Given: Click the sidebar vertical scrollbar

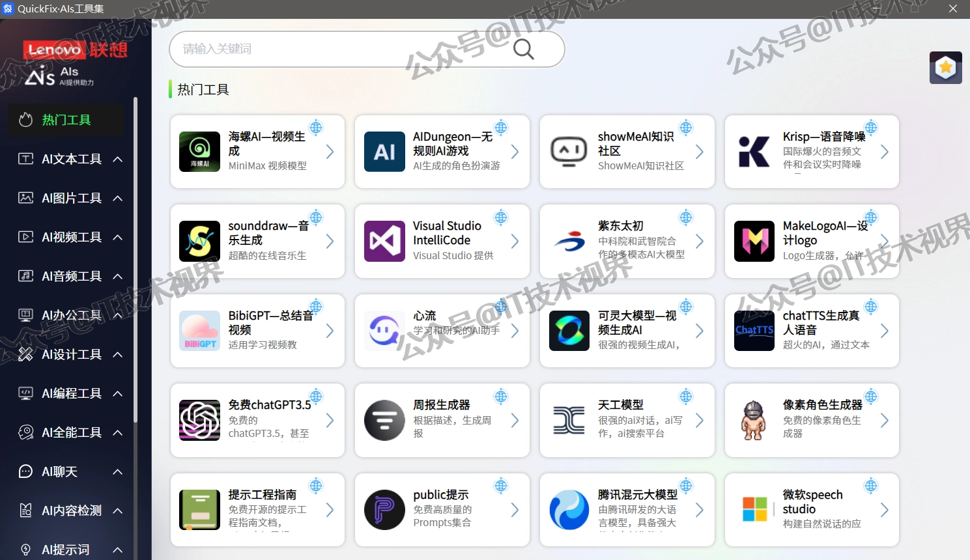Looking at the screenshot, I should (136, 260).
